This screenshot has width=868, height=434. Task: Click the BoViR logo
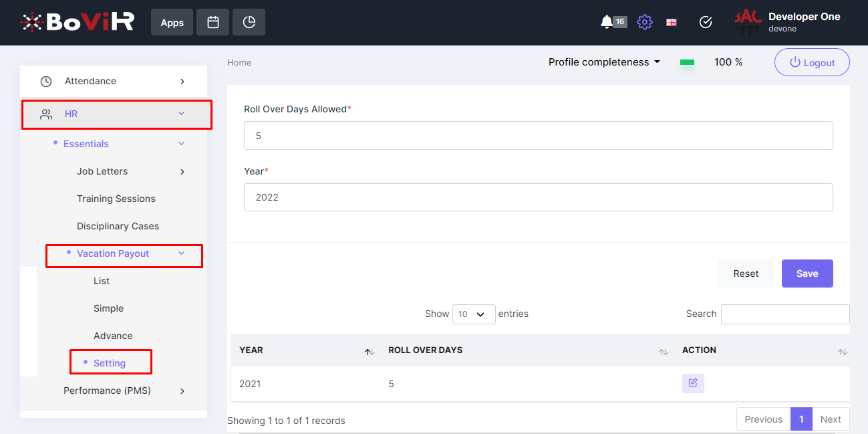[x=77, y=22]
